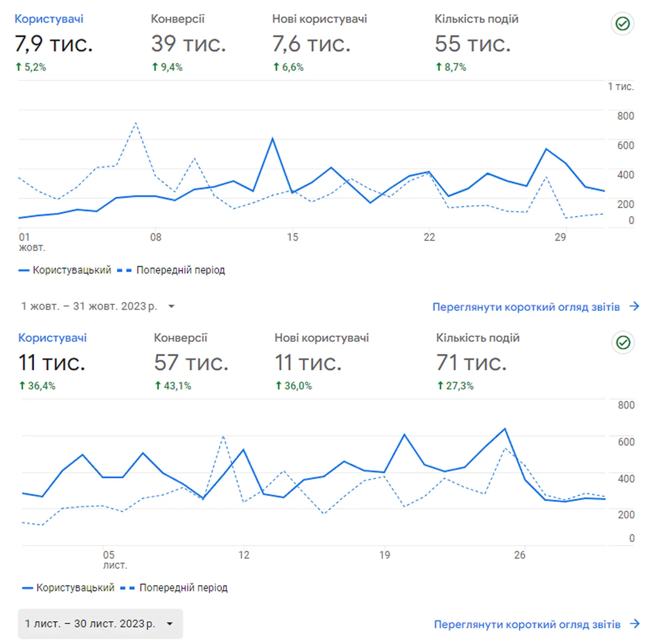Click November 26 peak on solid line

click(505, 429)
